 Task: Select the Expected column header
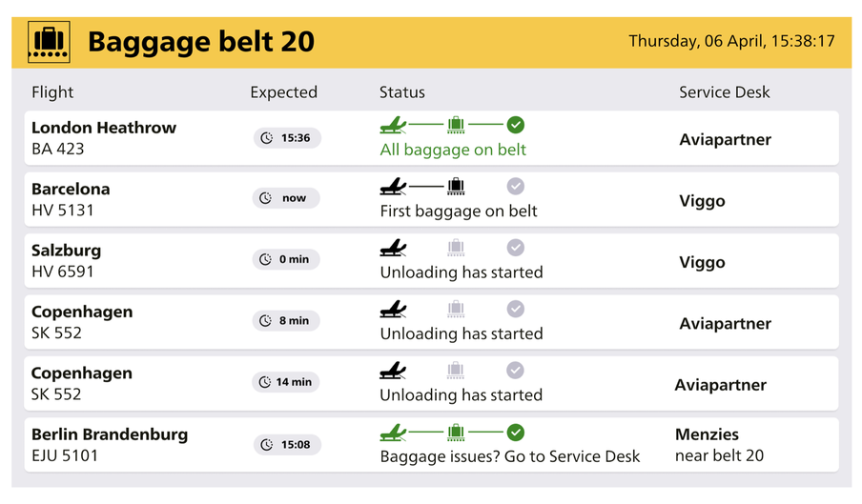pos(283,92)
